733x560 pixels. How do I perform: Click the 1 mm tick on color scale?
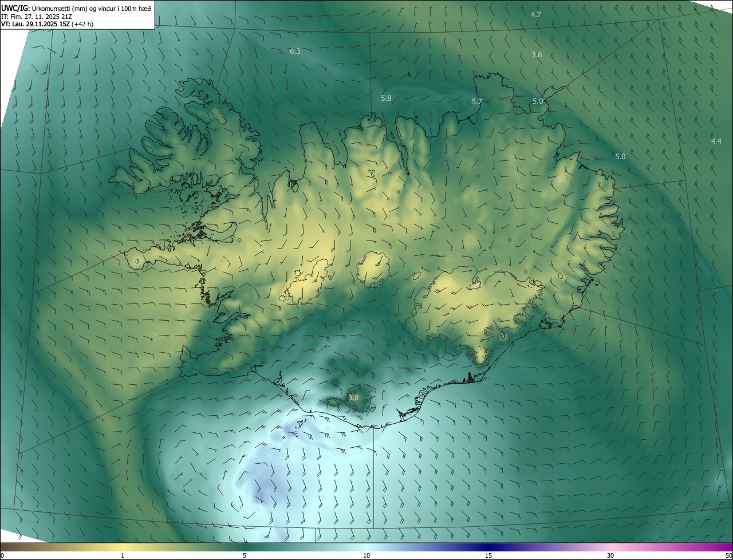pyautogui.click(x=123, y=555)
